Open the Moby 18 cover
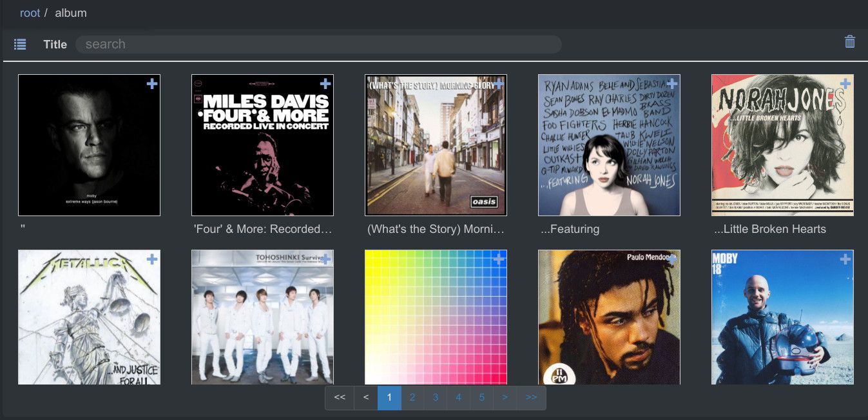 pyautogui.click(x=782, y=317)
